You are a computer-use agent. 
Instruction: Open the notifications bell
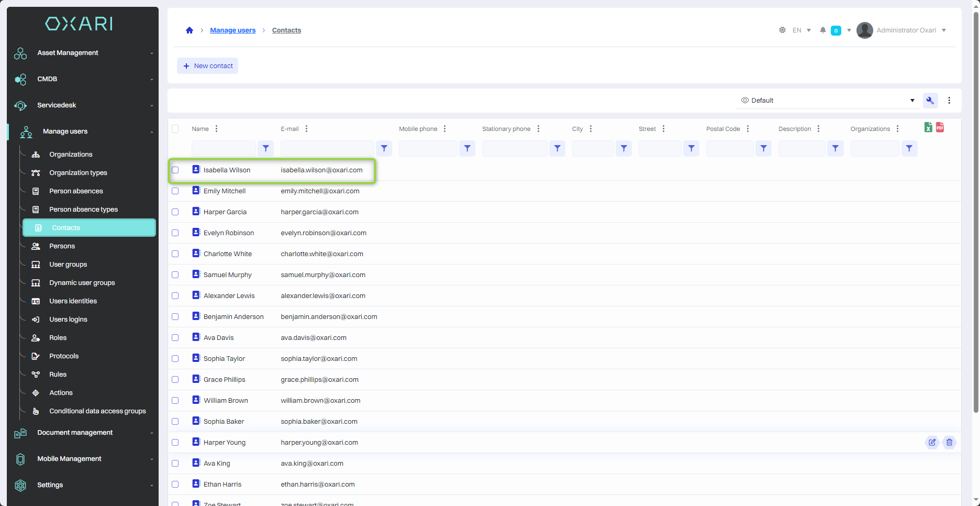pyautogui.click(x=823, y=30)
